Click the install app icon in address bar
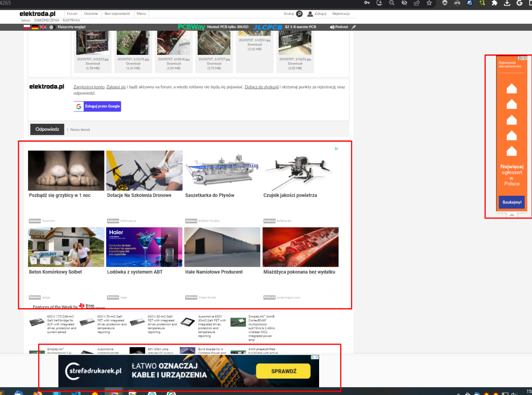Viewport: 532px width, 395px height. click(380, 3)
